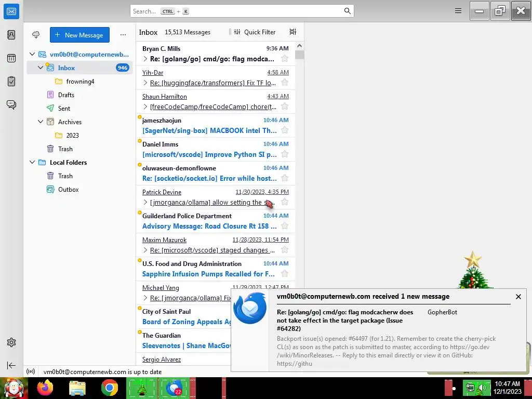This screenshot has height=399, width=532.
Task: Open the Tasks space icon
Action: click(11, 82)
